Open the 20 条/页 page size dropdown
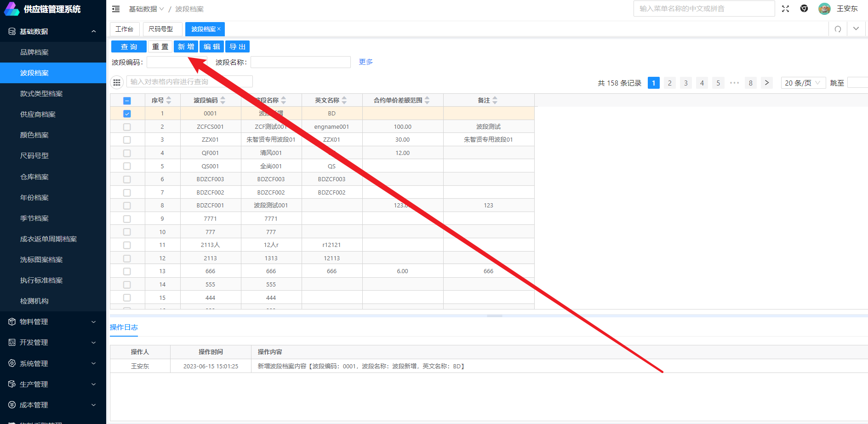 (x=803, y=83)
